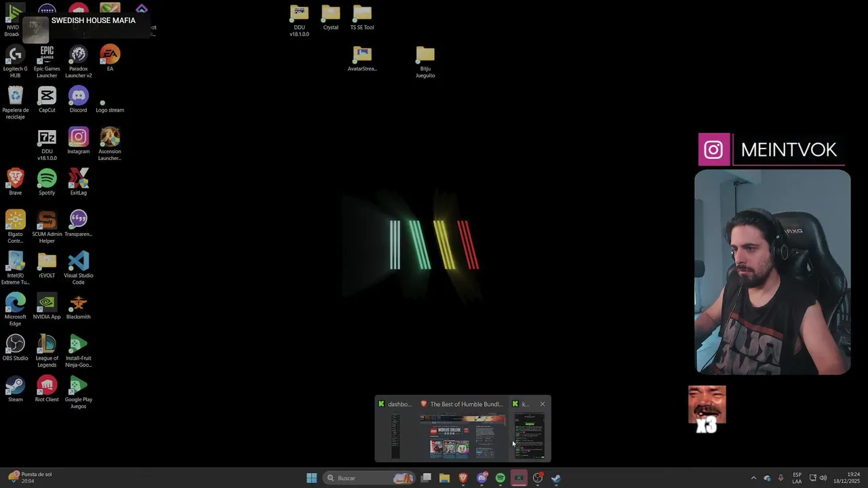
Task: Open Steam from the taskbar
Action: [556, 478]
